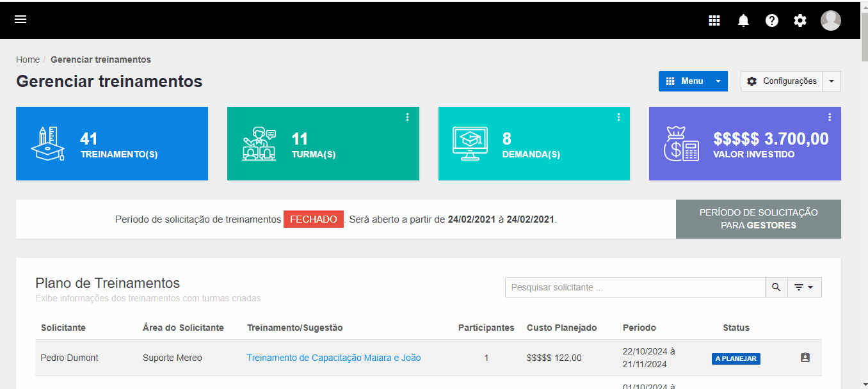Click the Configurações button
868x389 pixels.
pos(782,81)
